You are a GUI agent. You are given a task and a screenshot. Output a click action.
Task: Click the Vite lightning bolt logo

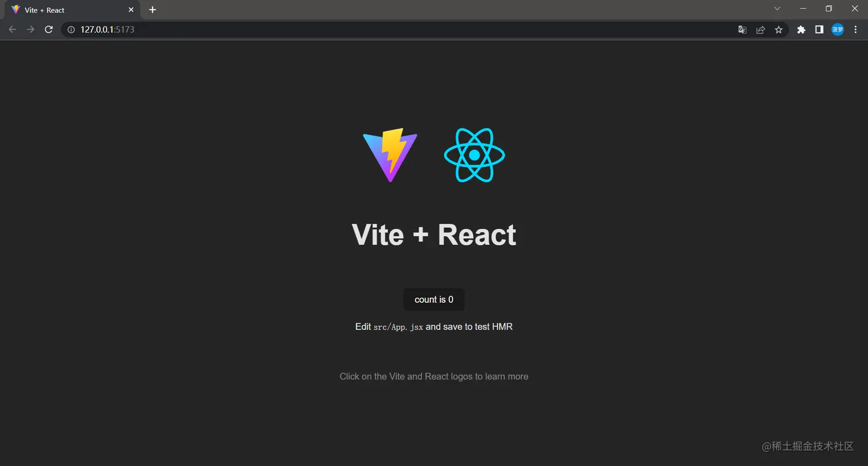390,155
